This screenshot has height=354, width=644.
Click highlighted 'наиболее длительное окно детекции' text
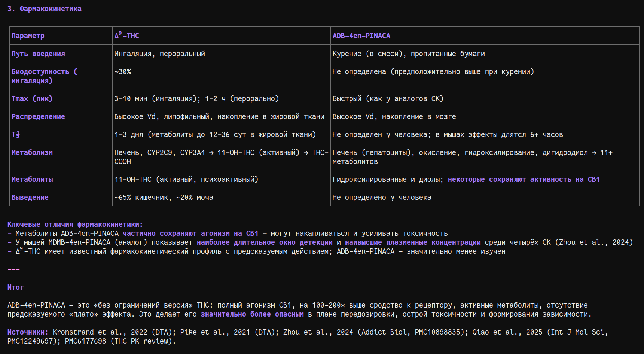tap(265, 242)
